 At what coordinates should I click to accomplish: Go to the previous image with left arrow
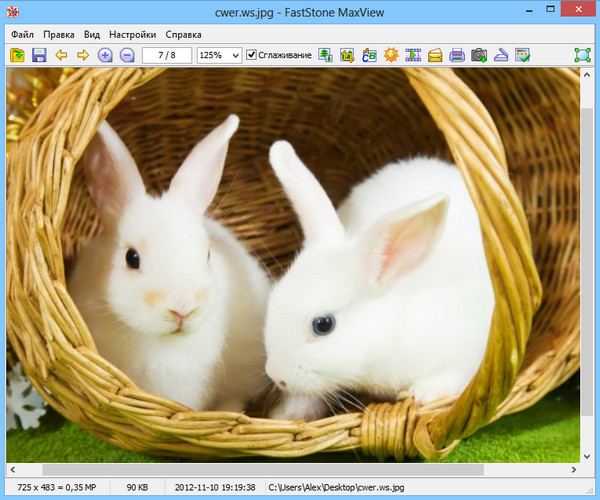pyautogui.click(x=61, y=55)
